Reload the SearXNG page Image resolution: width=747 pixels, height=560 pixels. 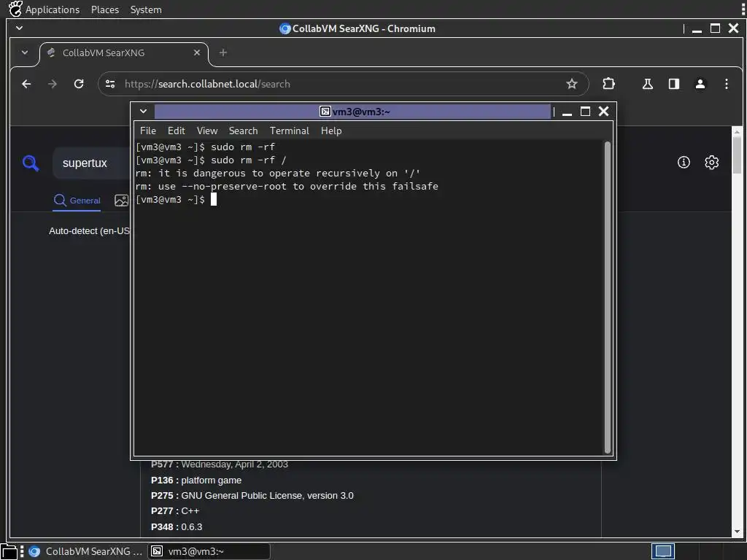[x=79, y=84]
